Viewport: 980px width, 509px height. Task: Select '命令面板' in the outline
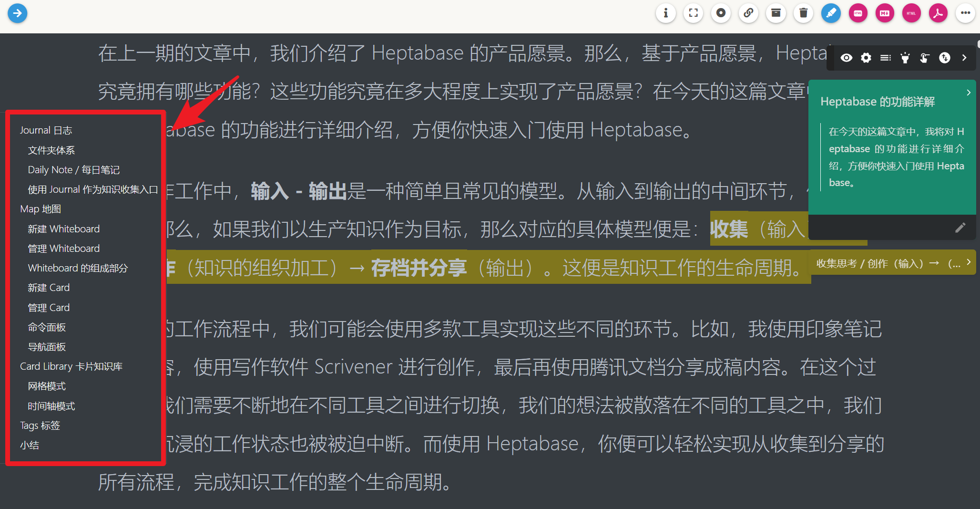(47, 327)
